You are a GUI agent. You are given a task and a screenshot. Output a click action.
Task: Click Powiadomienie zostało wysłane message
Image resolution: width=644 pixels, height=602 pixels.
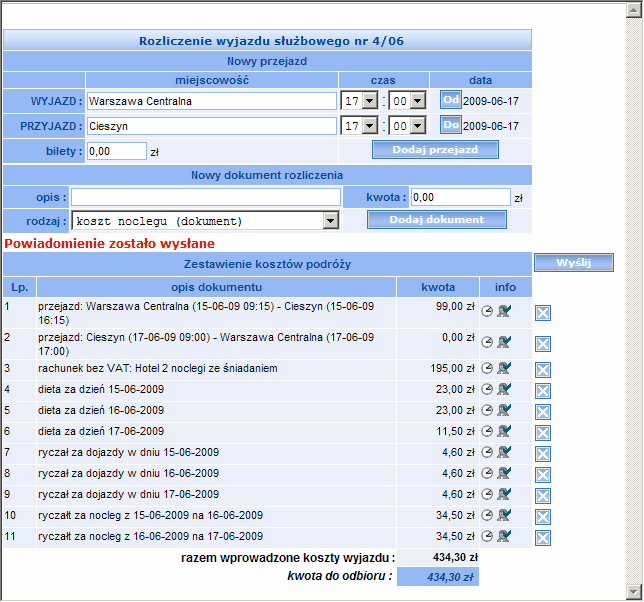109,244
